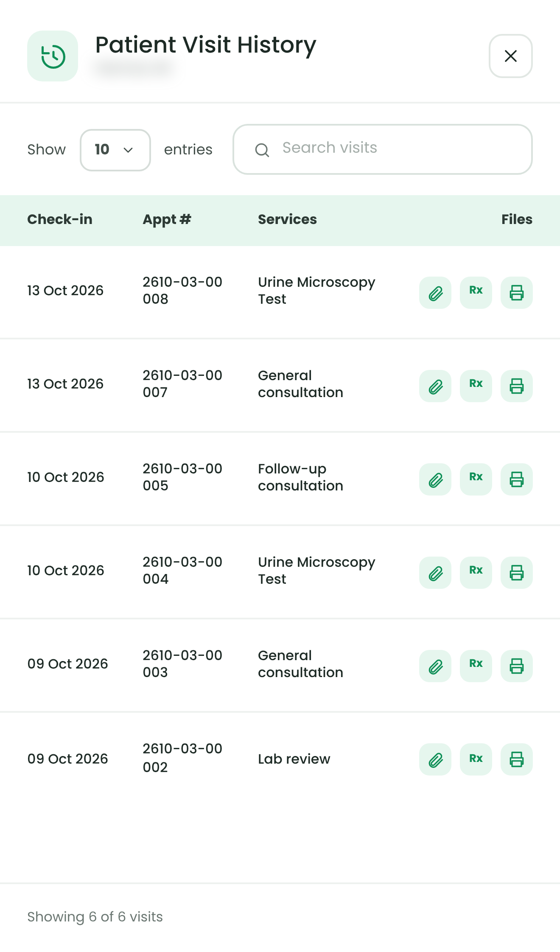View Rx prescription for appointment 2610-03-00003
This screenshot has width=560, height=952.
pos(476,666)
